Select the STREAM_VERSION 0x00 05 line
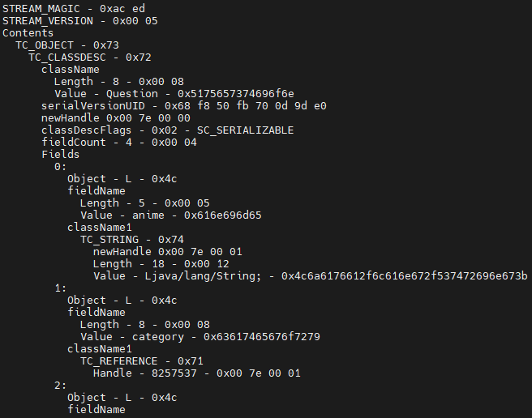The width and height of the screenshot is (532, 418). point(80,21)
